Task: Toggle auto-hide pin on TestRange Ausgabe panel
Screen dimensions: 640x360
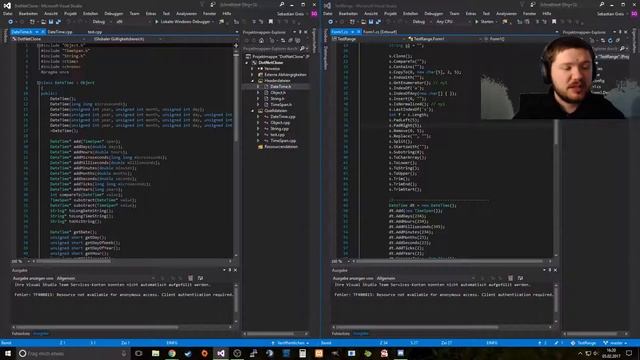Action: pyautogui.click(x=550, y=270)
